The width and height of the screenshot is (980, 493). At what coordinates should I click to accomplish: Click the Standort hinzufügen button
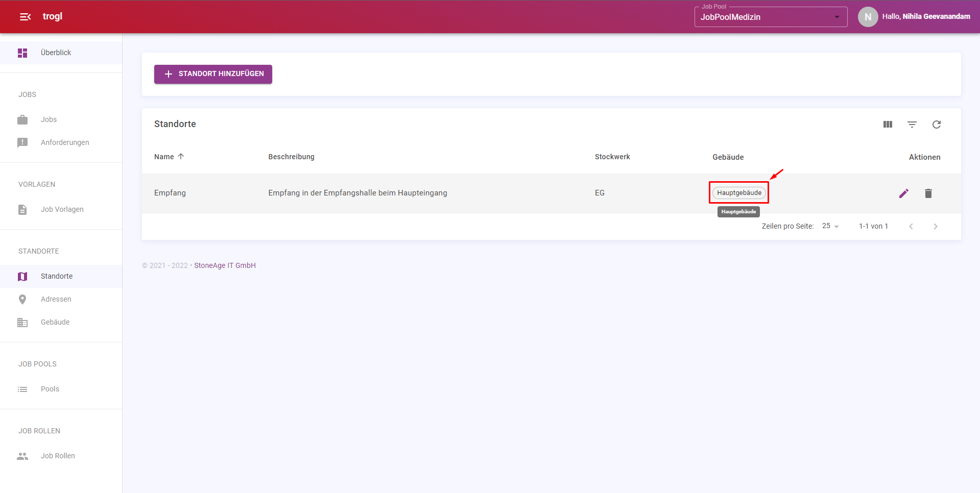pos(213,74)
